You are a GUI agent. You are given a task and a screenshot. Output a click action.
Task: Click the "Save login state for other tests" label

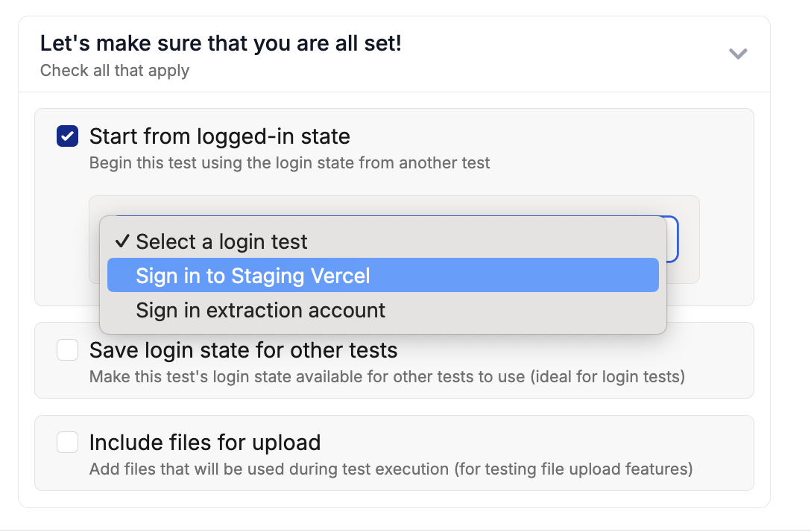[x=243, y=350]
